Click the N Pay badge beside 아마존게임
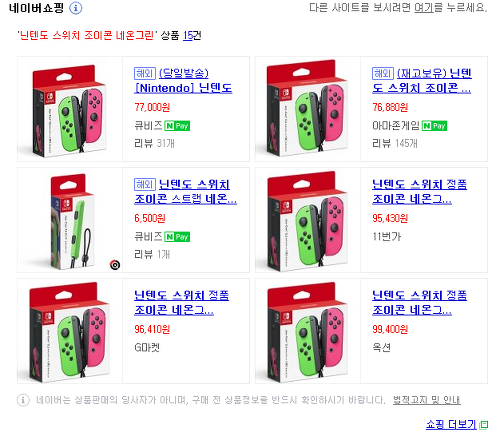 click(434, 126)
